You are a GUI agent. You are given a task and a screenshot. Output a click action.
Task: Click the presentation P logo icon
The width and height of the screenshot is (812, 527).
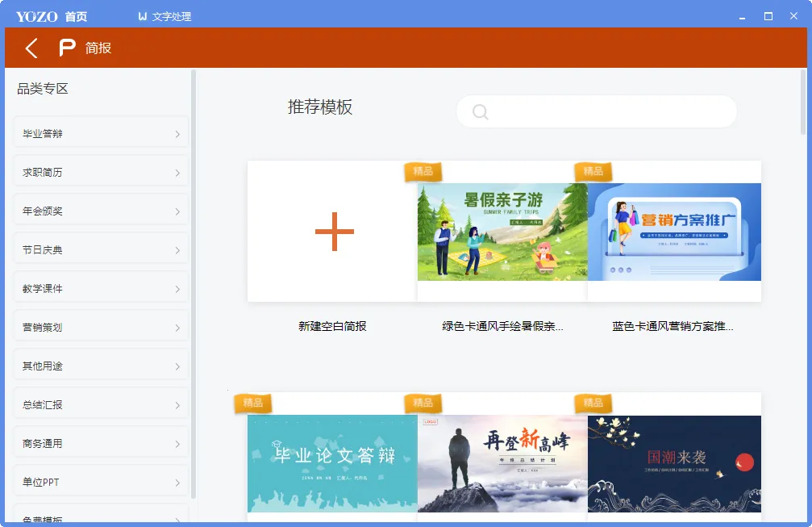(x=68, y=48)
